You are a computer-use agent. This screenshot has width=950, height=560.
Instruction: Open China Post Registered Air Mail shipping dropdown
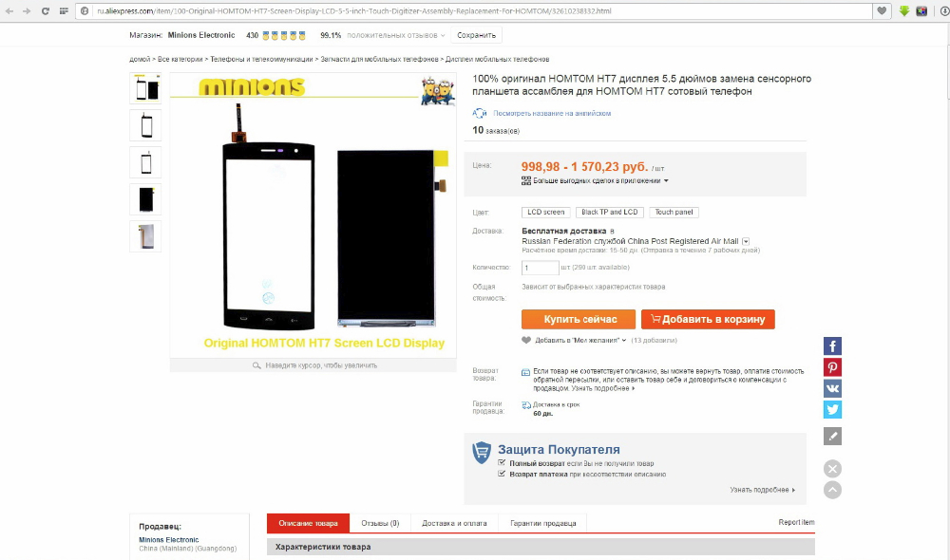(x=746, y=241)
